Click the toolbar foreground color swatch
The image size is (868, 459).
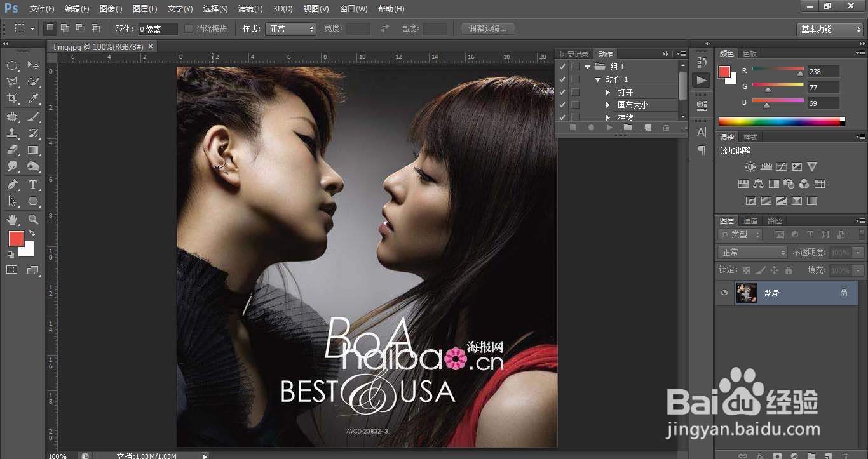16,239
